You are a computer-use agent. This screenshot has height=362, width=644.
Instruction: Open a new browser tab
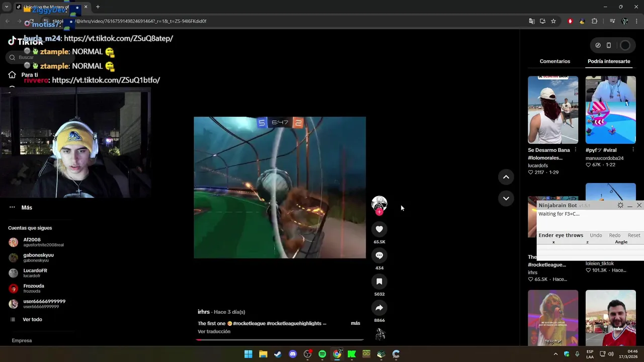tap(98, 7)
